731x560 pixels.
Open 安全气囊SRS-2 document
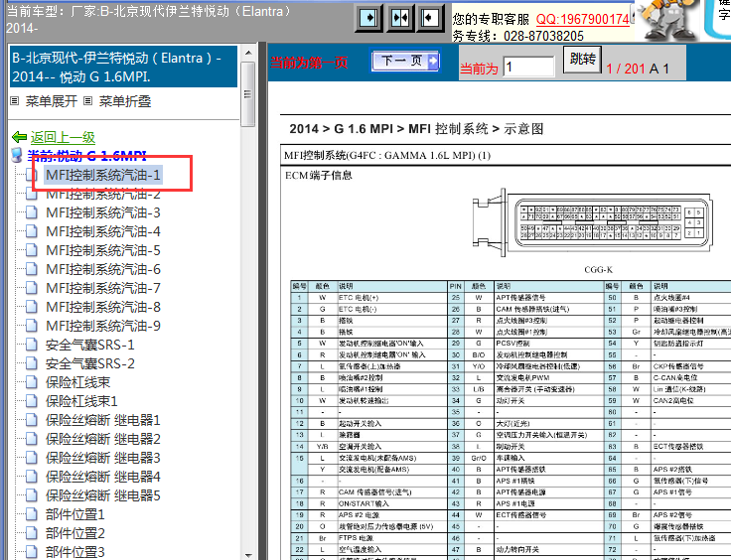pos(90,363)
